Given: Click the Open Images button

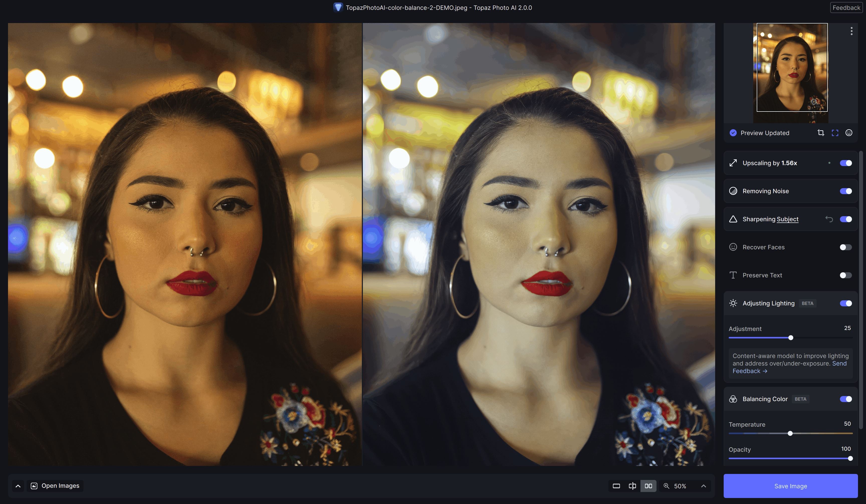Looking at the screenshot, I should (54, 485).
